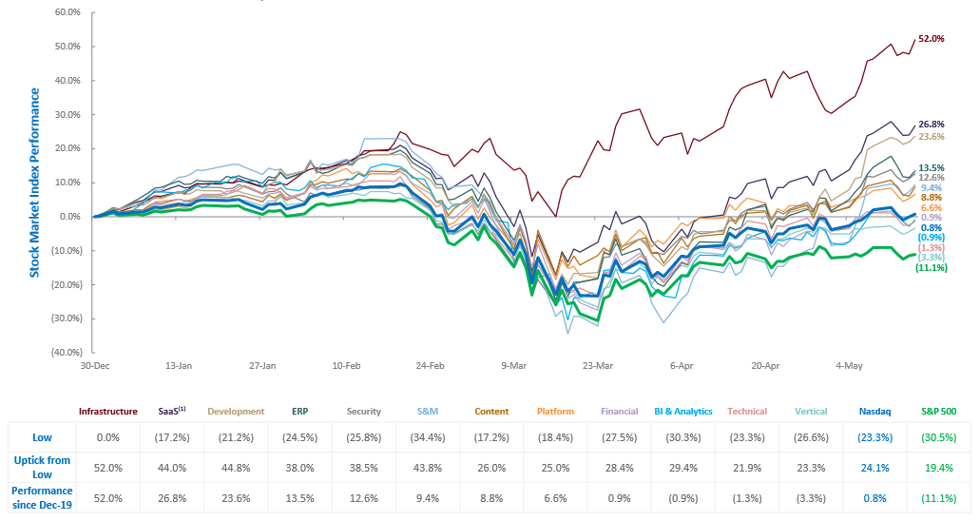Click the 'Uptick from Low' row label
Image resolution: width=980 pixels, height=521 pixels.
pos(41,468)
